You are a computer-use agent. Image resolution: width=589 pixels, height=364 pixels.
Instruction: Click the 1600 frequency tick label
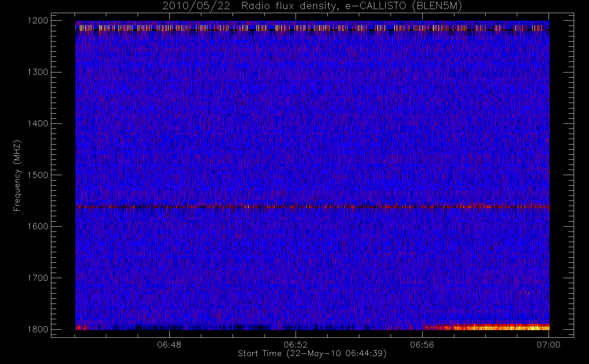tap(38, 226)
